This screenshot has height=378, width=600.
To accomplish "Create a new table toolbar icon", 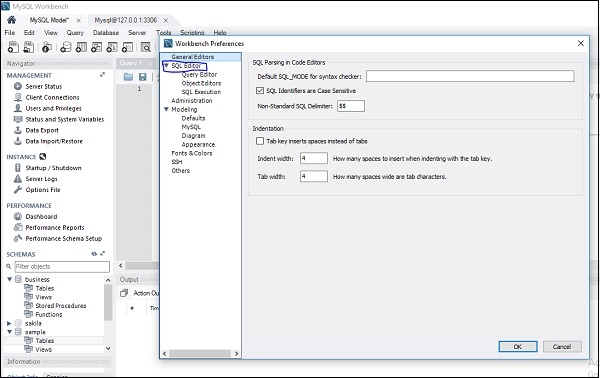I will coord(81,47).
